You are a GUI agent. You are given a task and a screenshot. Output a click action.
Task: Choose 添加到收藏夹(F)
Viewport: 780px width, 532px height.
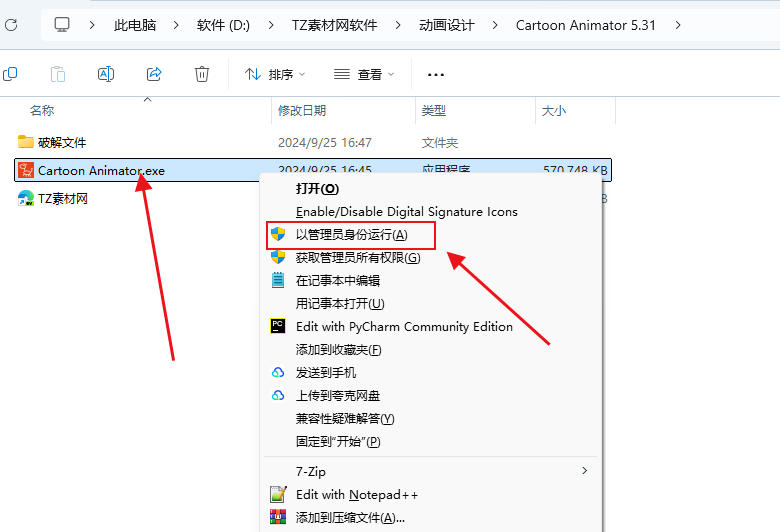click(x=339, y=349)
